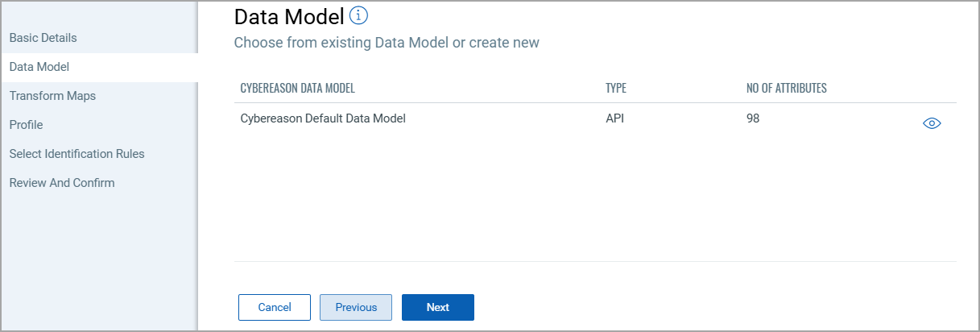This screenshot has width=980, height=332.
Task: Click the 'Choose from existing Data Model' subtitle
Action: tap(387, 43)
